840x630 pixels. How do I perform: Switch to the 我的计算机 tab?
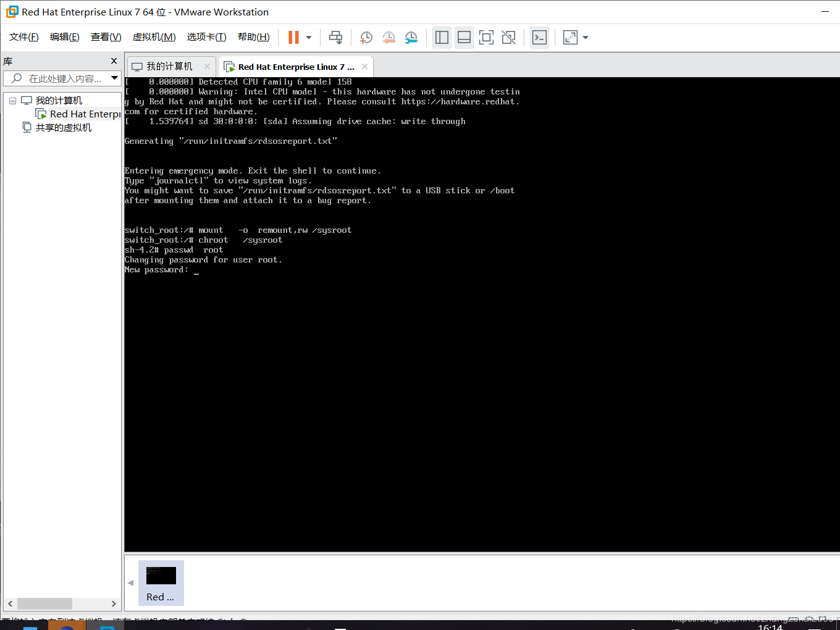point(170,66)
